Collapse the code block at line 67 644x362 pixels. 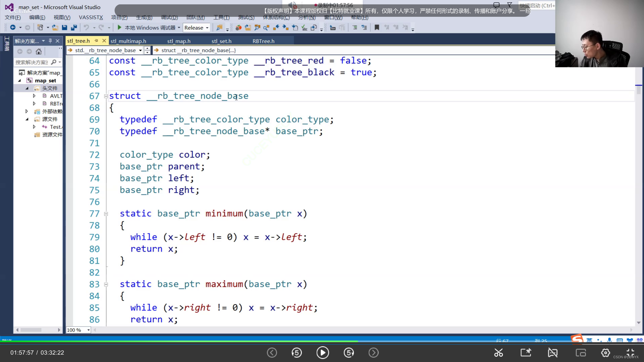[106, 96]
